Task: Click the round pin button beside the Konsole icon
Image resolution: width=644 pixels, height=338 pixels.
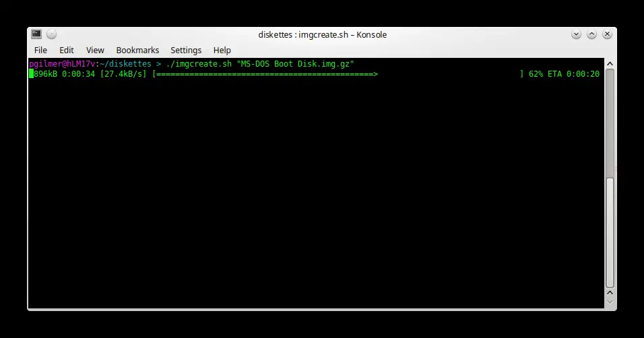Action: [51, 34]
